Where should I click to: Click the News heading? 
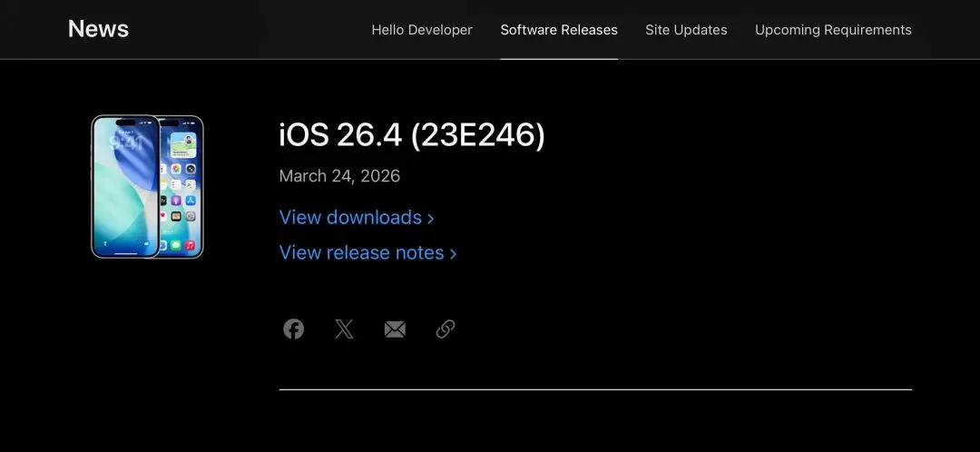click(98, 29)
